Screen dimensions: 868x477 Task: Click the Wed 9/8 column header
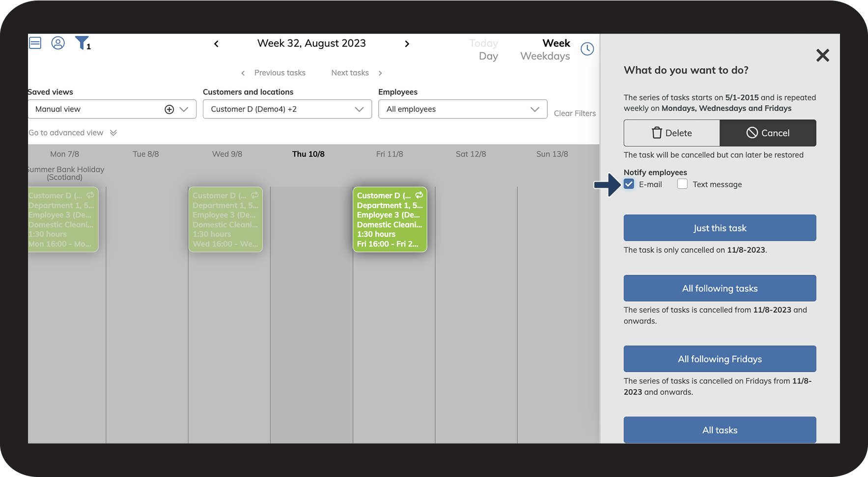pyautogui.click(x=227, y=154)
